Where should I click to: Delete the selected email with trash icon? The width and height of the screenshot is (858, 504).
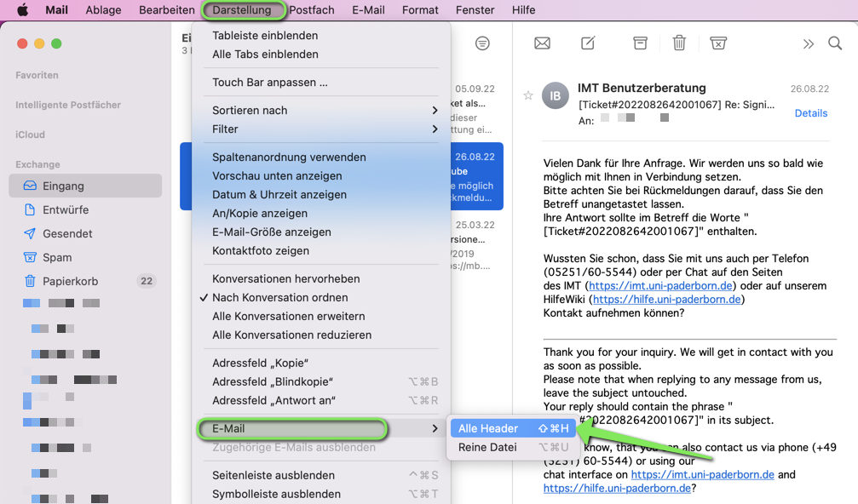point(679,43)
